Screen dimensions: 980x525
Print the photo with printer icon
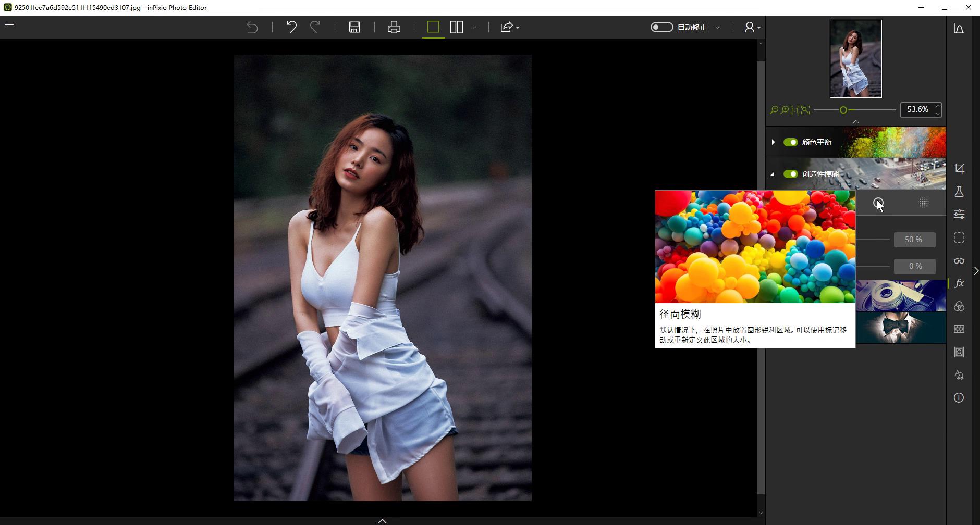click(394, 27)
